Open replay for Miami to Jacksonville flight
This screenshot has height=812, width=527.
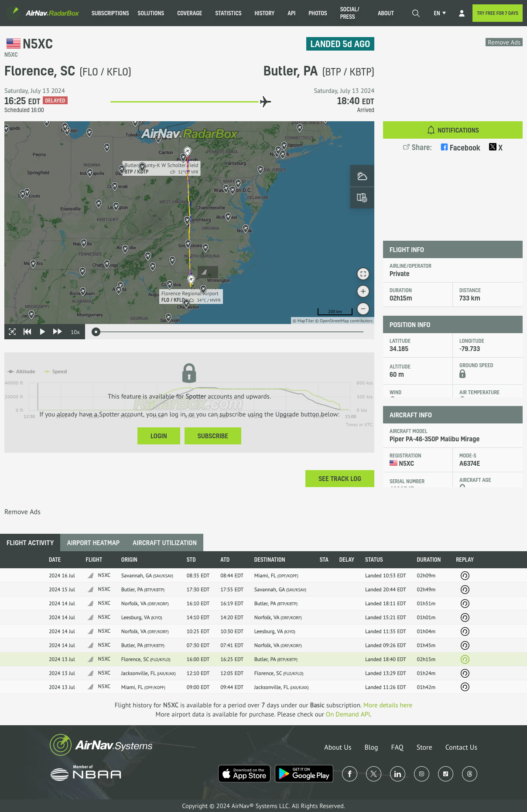(465, 687)
